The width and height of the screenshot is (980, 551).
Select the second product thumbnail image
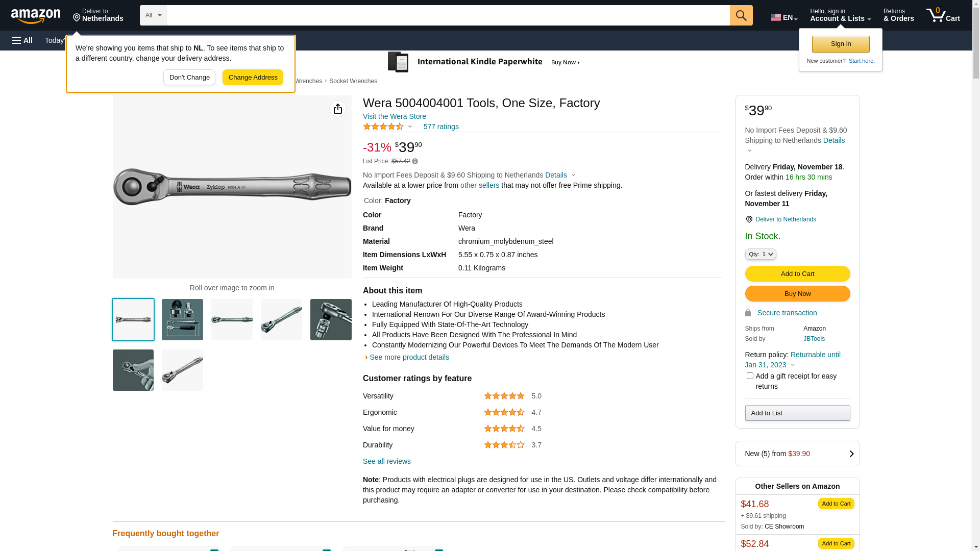tap(182, 320)
